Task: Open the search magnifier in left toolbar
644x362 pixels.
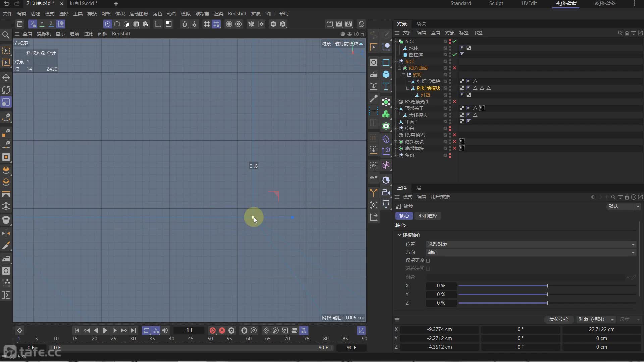Action: [x=6, y=35]
